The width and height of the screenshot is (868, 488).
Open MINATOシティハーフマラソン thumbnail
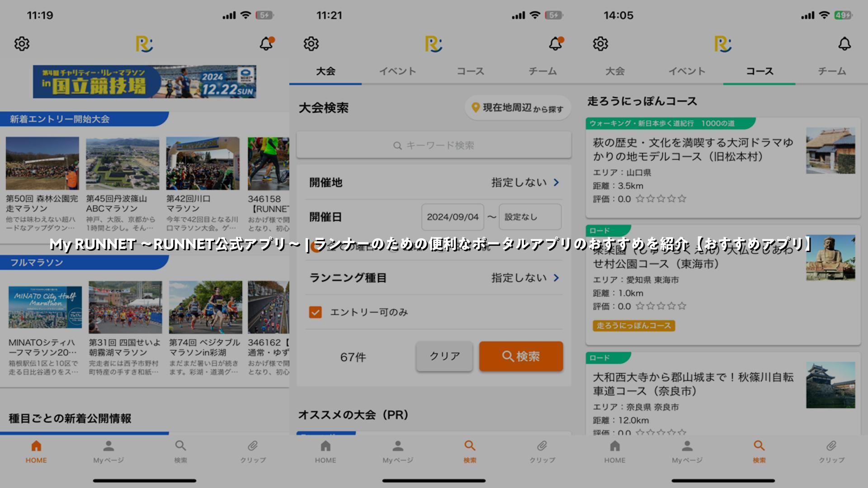(45, 307)
